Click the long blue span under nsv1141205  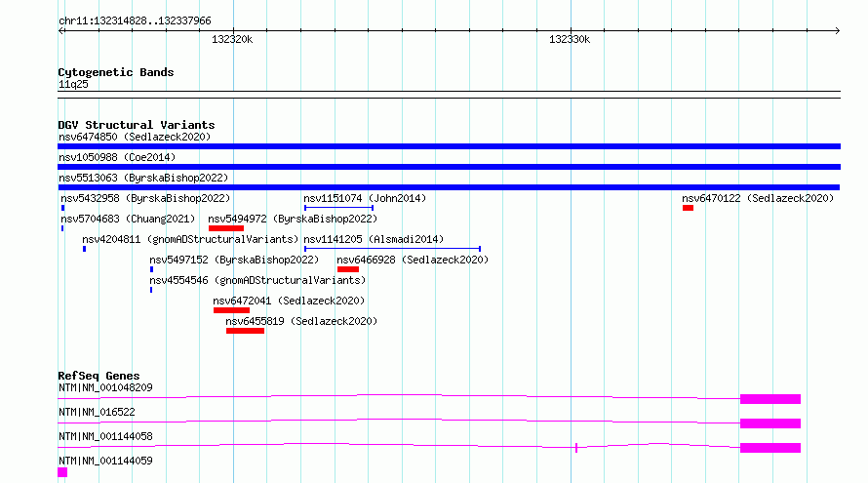[392, 249]
